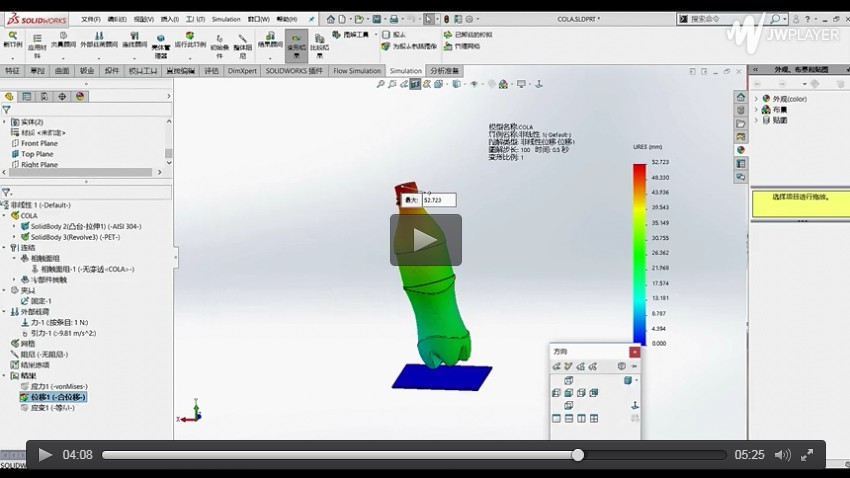Select the deformed result toolbar button
Image resolution: width=850 pixels, height=478 pixels.
click(x=296, y=44)
